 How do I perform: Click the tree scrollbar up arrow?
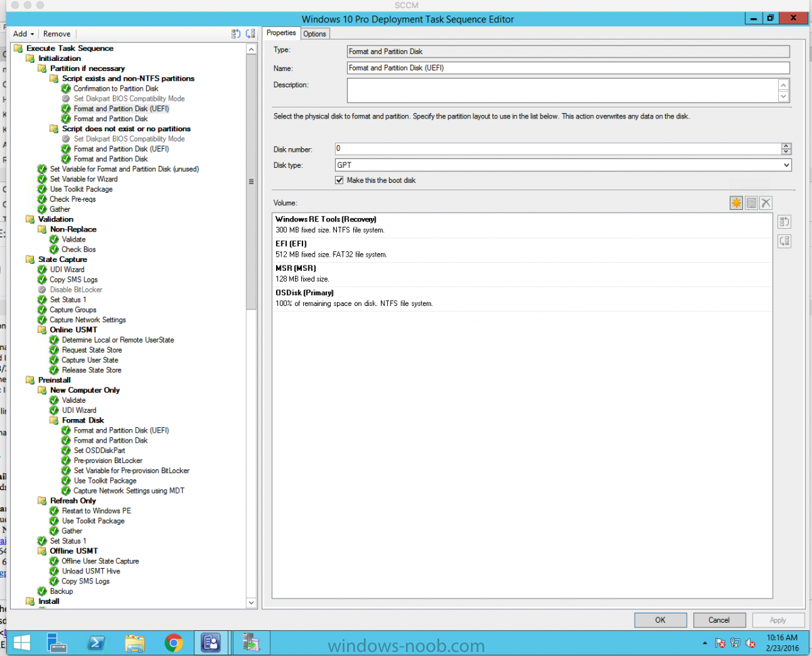pos(252,49)
